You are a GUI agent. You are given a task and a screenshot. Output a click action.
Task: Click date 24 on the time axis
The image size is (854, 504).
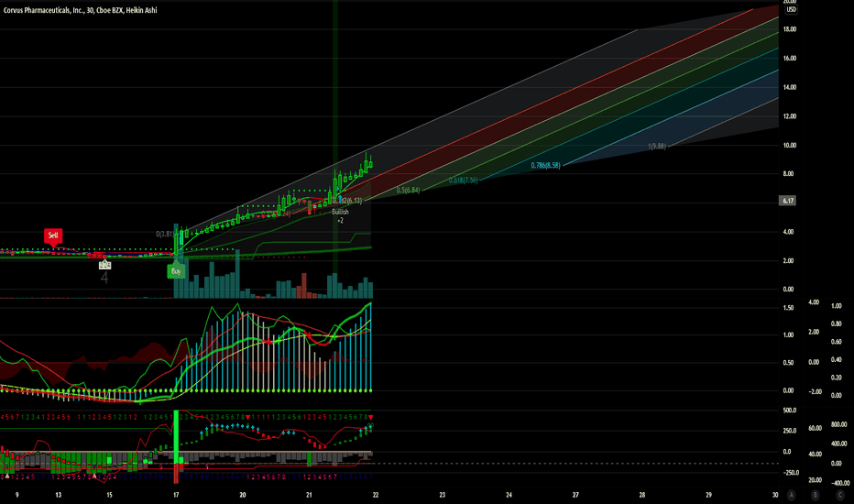509,495
